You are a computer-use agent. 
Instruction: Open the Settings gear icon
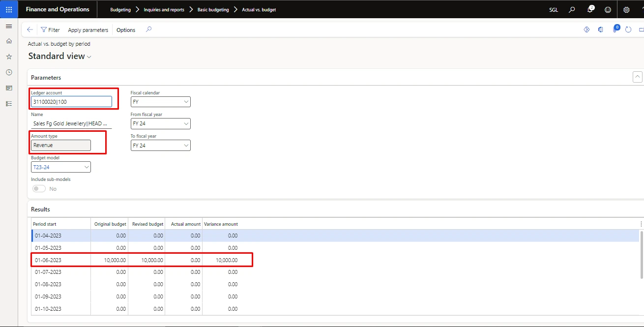pyautogui.click(x=626, y=9)
